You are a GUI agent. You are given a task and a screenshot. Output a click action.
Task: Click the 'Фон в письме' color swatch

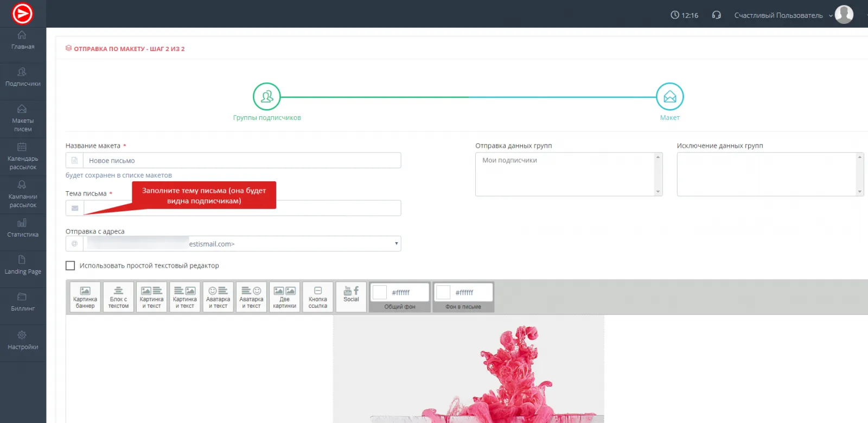point(443,292)
